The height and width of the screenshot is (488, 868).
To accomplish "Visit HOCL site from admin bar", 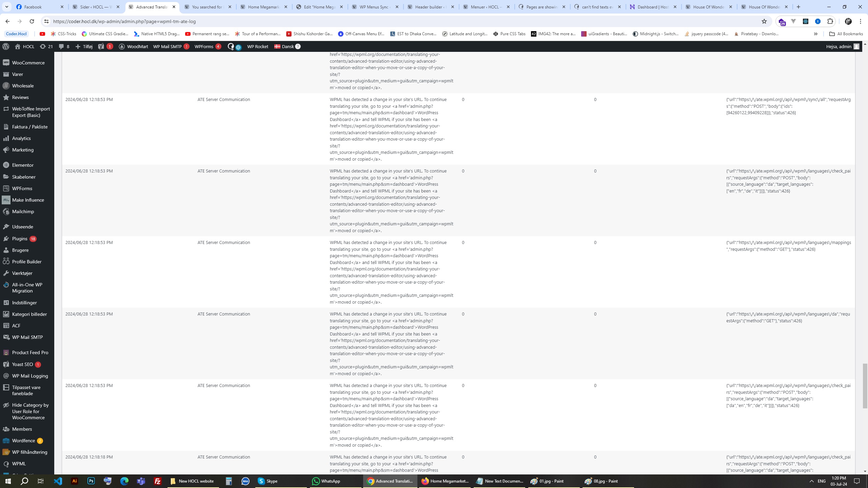I will click(x=24, y=46).
